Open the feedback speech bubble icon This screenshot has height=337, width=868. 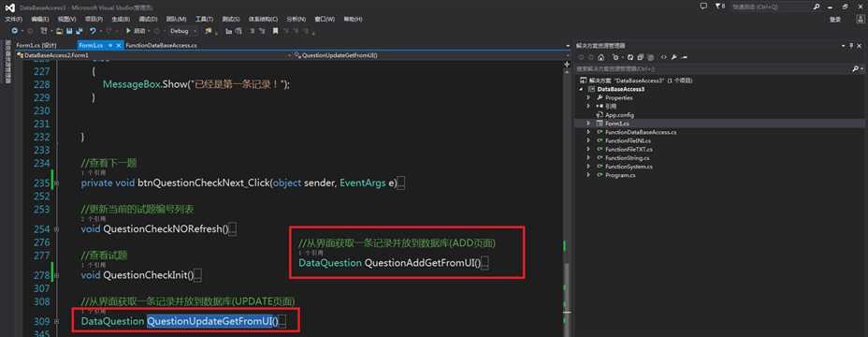703,7
